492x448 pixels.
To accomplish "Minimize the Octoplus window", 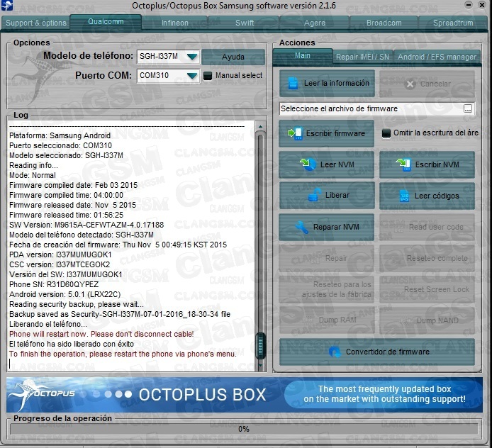I will point(469,5).
